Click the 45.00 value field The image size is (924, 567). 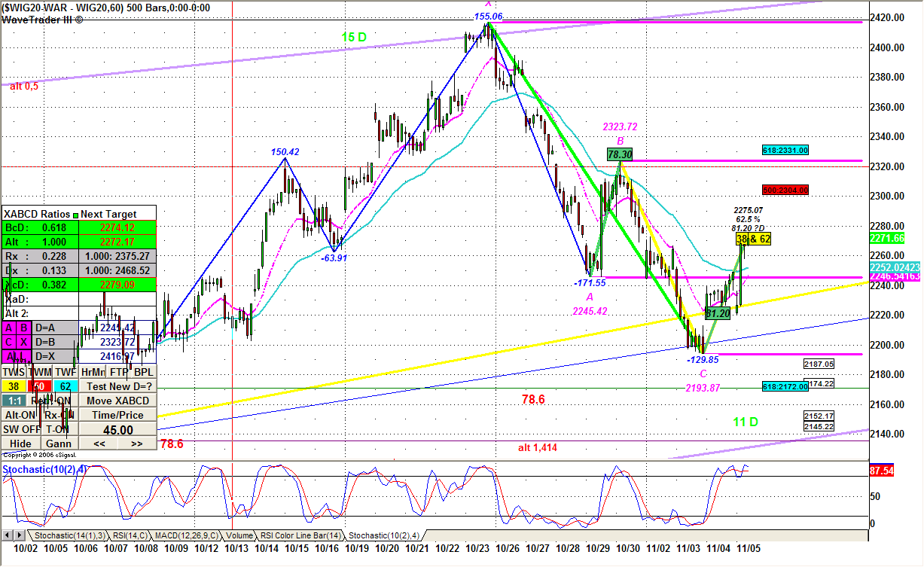click(x=118, y=430)
